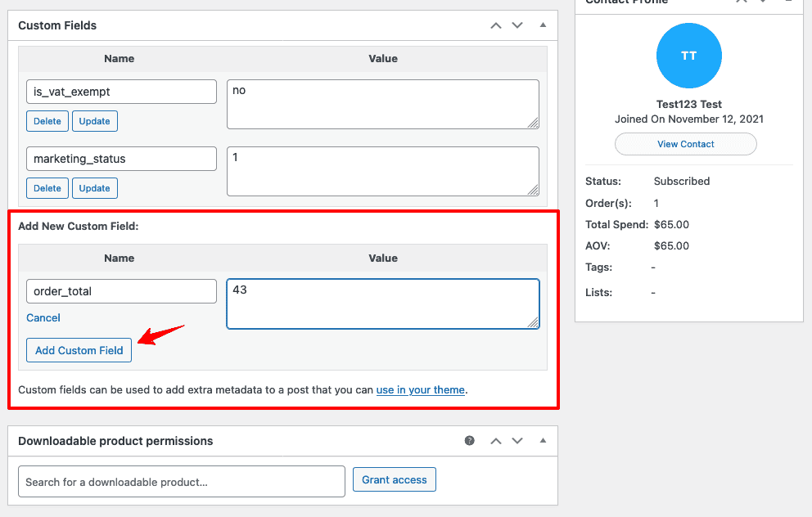
Task: Click the order_total value textarea resize grip
Action: [x=533, y=322]
